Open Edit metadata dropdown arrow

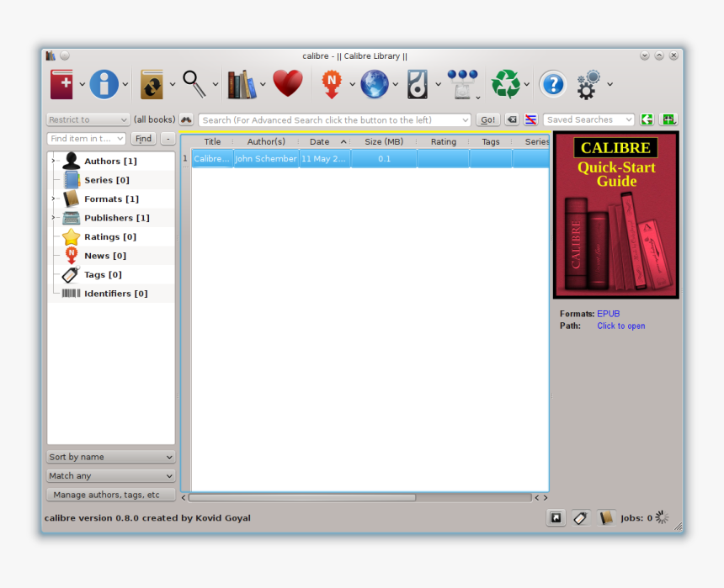click(x=125, y=84)
